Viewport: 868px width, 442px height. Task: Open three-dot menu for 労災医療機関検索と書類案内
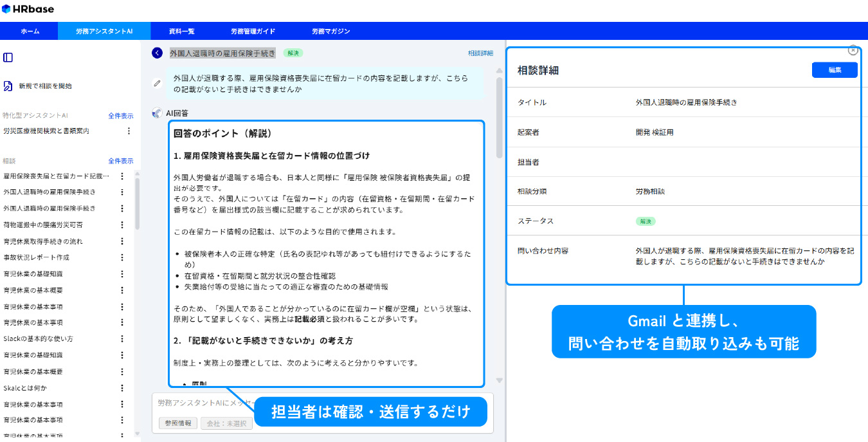pyautogui.click(x=129, y=131)
